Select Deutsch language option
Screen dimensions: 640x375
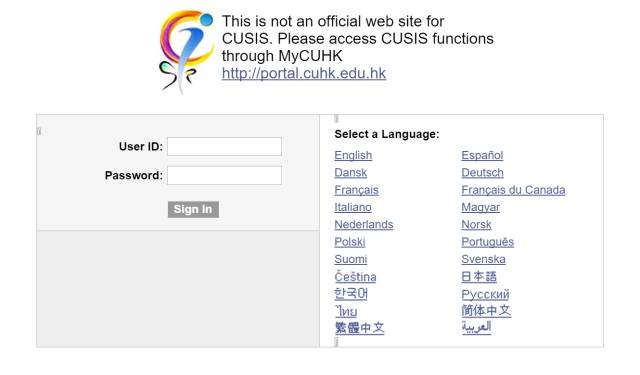click(482, 173)
